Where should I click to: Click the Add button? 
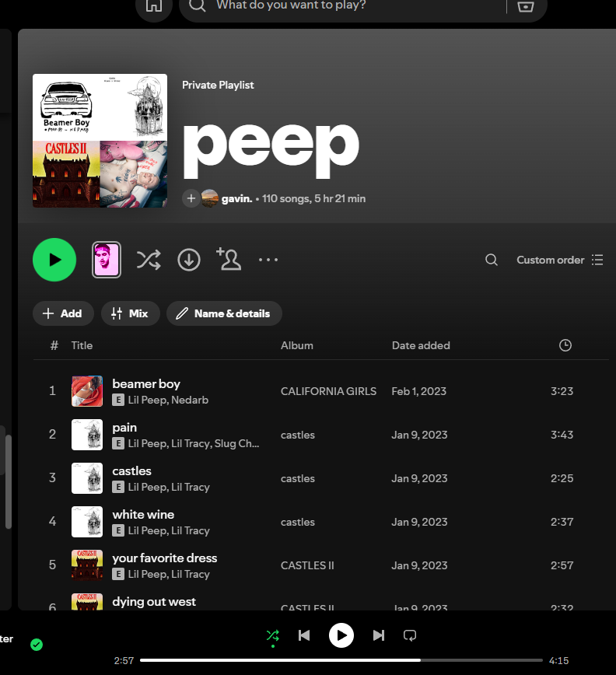(63, 313)
